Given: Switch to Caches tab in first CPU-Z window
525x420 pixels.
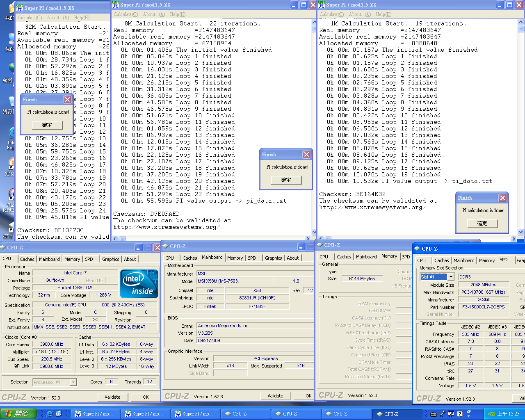Looking at the screenshot, I should pyautogui.click(x=27, y=259).
